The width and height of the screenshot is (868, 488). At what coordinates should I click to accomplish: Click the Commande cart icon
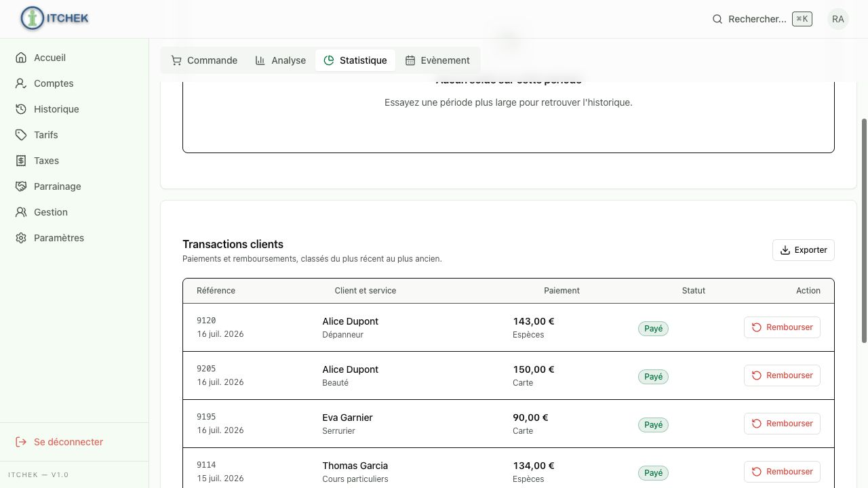176,60
